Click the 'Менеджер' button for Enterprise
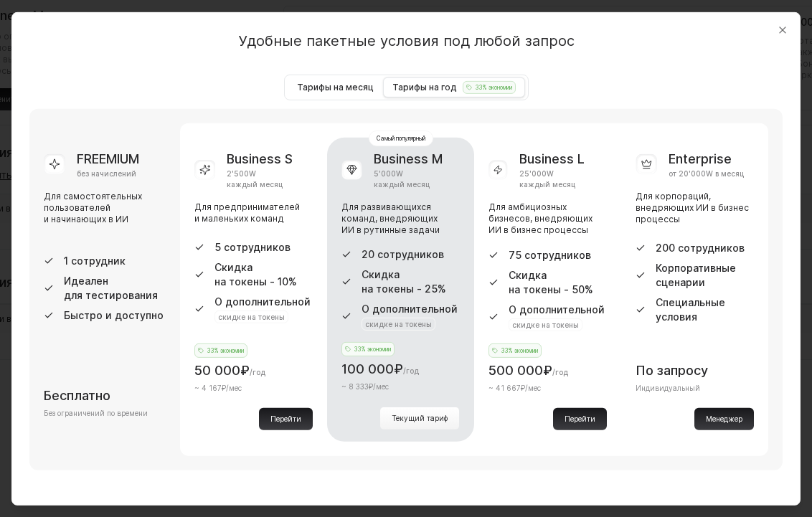The height and width of the screenshot is (517, 812). (x=724, y=419)
